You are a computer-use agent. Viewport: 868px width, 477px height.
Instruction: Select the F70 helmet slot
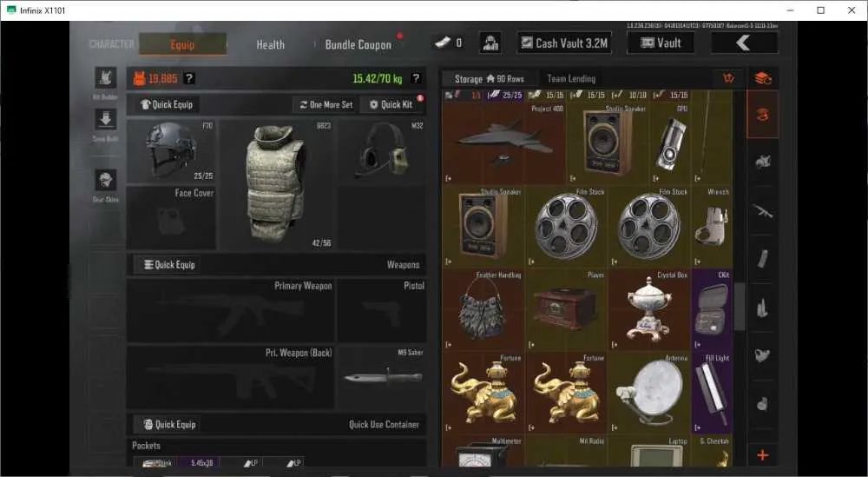click(172, 151)
